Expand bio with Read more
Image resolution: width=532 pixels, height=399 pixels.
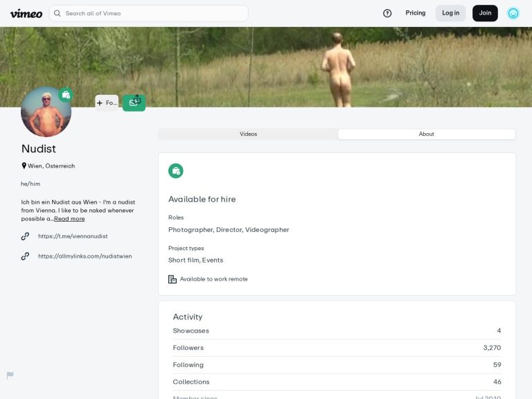click(x=69, y=219)
